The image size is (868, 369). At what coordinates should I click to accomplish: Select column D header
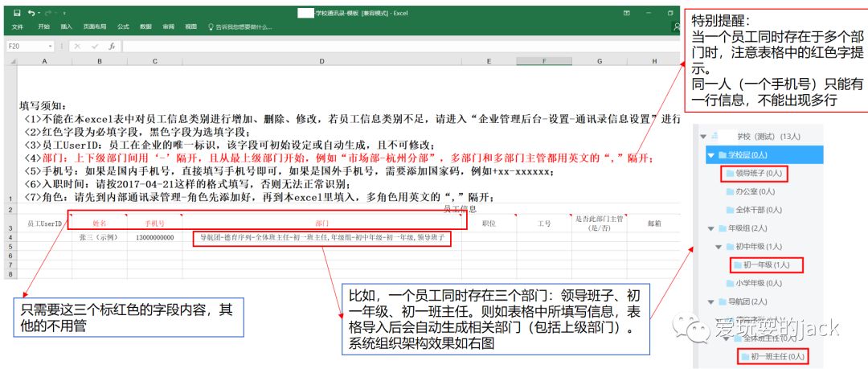click(x=322, y=61)
